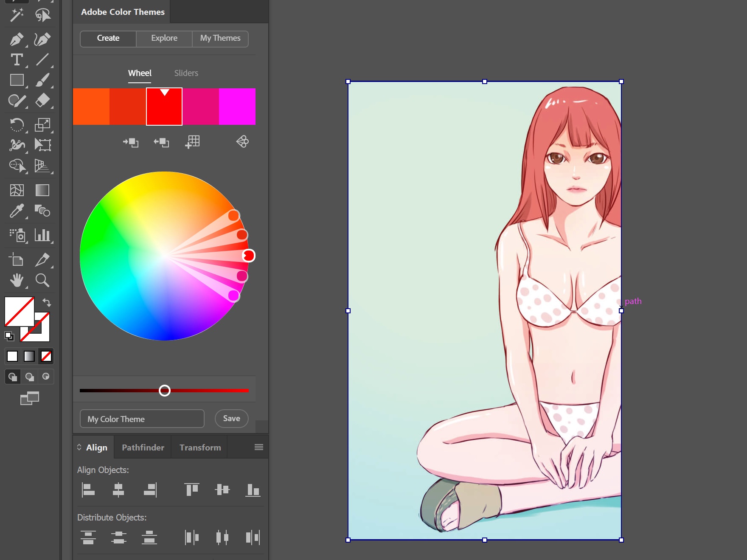Change the screen mode

tap(30, 398)
